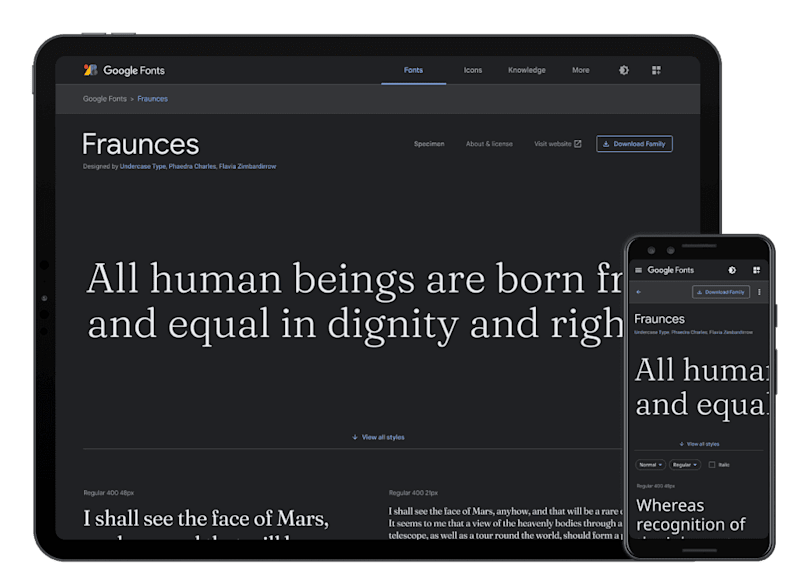This screenshot has width=800, height=584.
Task: Click the 'Whereas recognition of' sample on the phone
Action: pos(690,515)
